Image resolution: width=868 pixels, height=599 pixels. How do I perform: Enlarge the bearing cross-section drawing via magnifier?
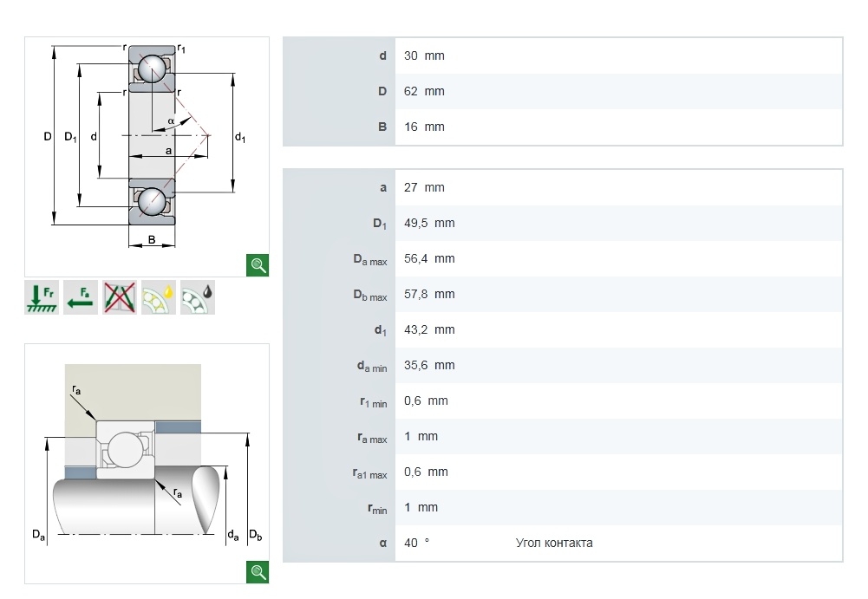[x=258, y=265]
